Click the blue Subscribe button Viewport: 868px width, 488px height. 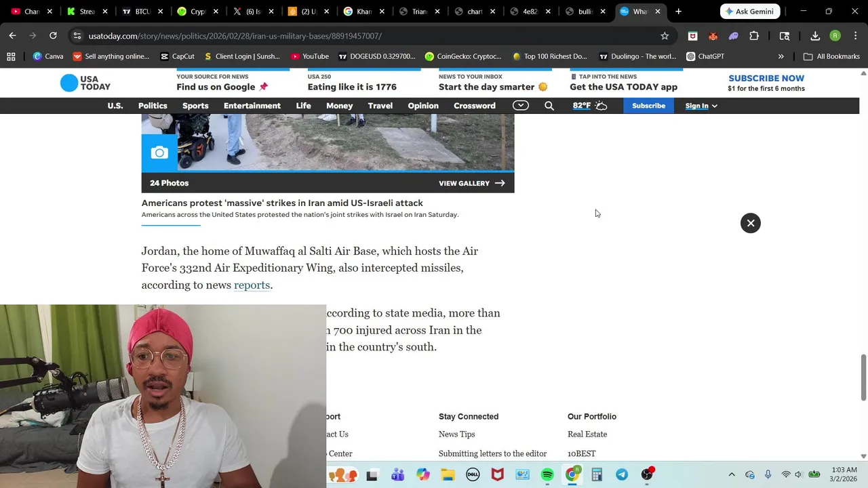point(649,106)
